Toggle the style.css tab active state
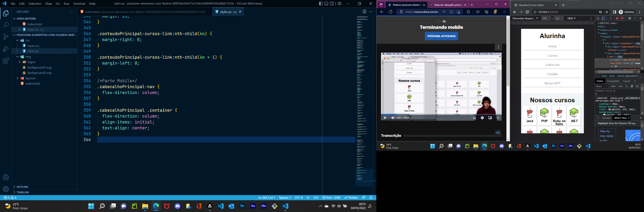Screen dimensions: 644x212 (228, 12)
